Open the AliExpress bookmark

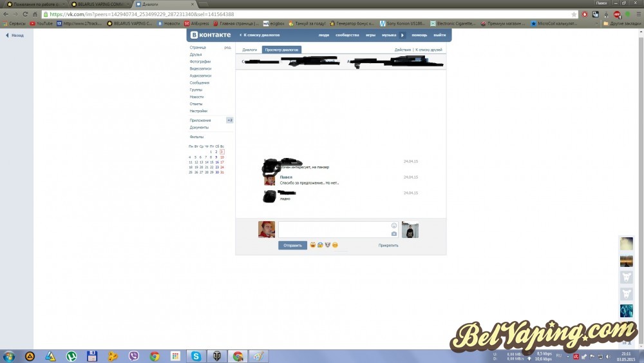(x=196, y=23)
